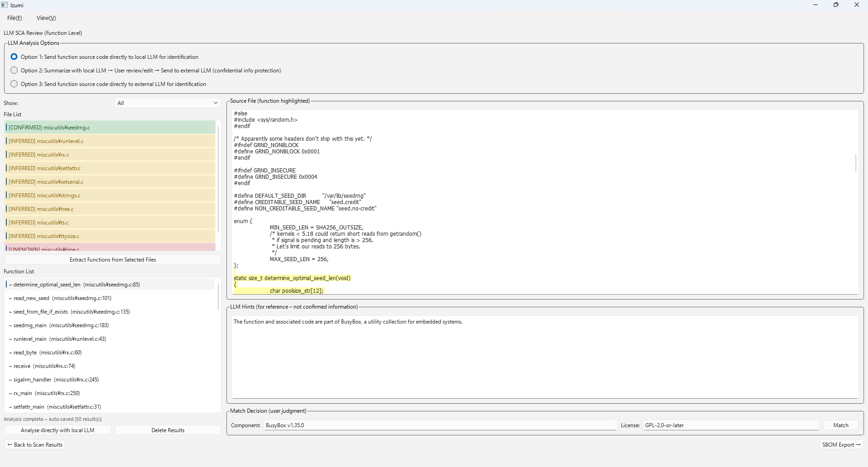868x467 pixels.
Task: Click the Match button for BusyBox
Action: point(840,425)
